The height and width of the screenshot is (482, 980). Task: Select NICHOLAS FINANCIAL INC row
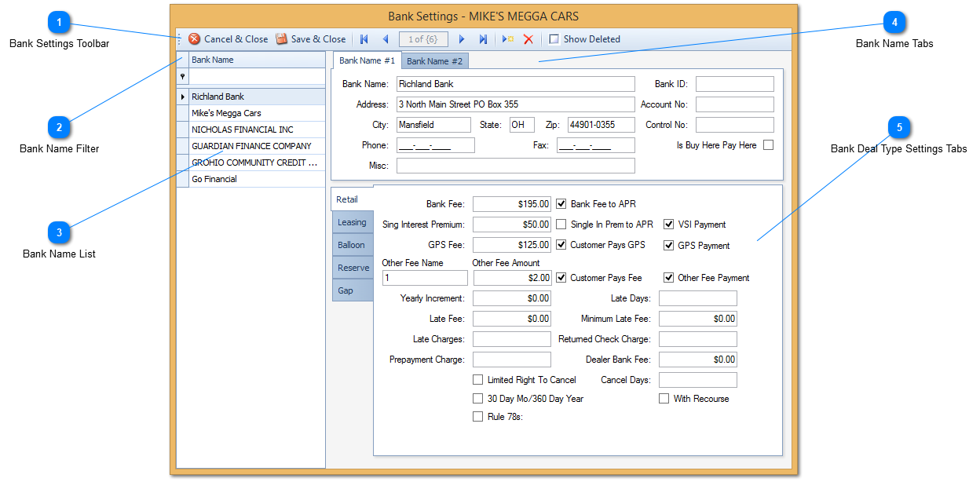click(257, 130)
